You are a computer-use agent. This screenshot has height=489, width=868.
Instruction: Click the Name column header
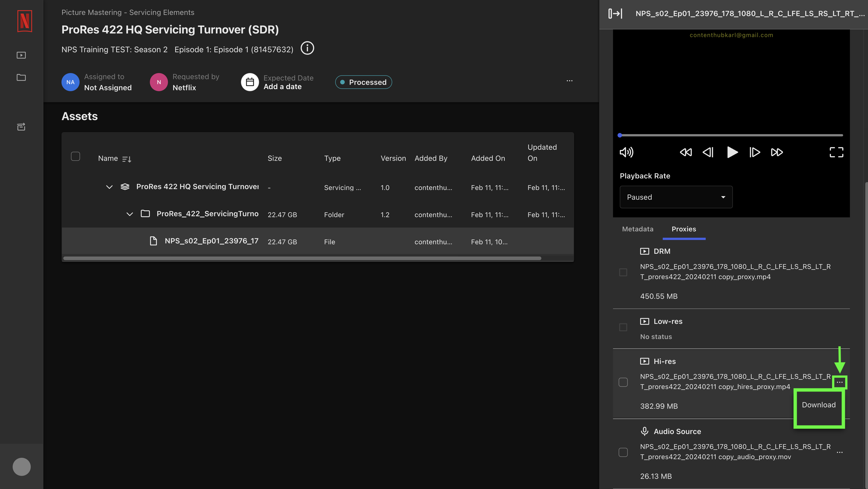108,159
